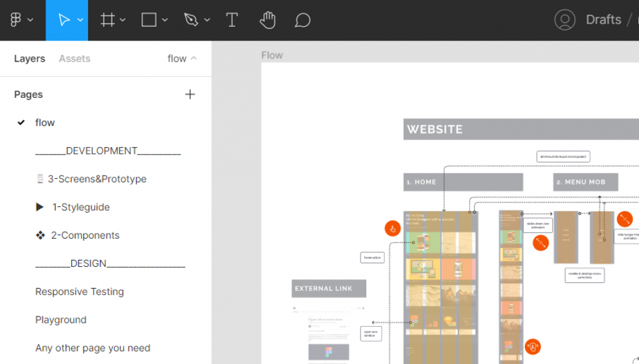Select the WEBSITE header on canvas

(435, 130)
